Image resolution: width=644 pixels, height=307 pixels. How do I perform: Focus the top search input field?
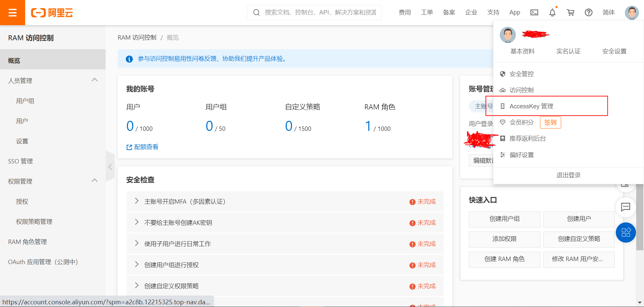pyautogui.click(x=314, y=12)
